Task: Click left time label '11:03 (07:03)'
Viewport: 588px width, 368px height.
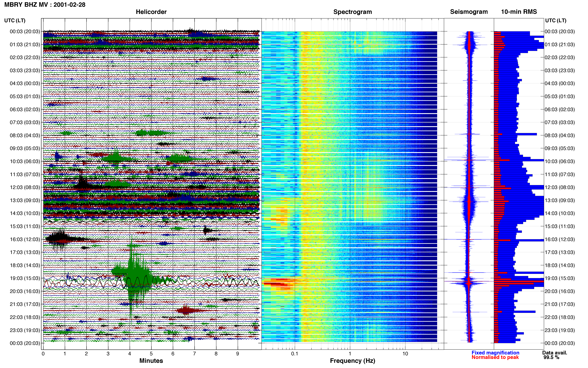Action: pyautogui.click(x=25, y=174)
